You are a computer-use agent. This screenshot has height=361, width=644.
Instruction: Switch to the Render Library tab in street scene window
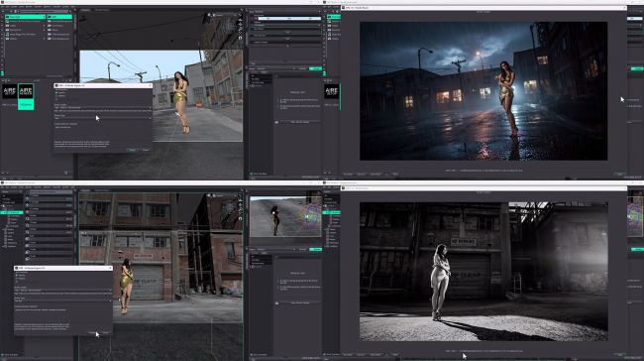click(102, 10)
